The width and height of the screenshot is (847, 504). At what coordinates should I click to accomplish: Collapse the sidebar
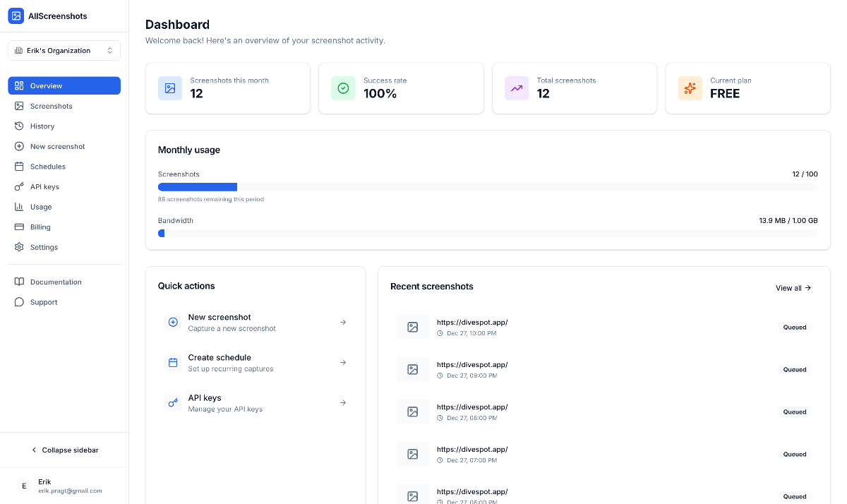click(x=64, y=450)
